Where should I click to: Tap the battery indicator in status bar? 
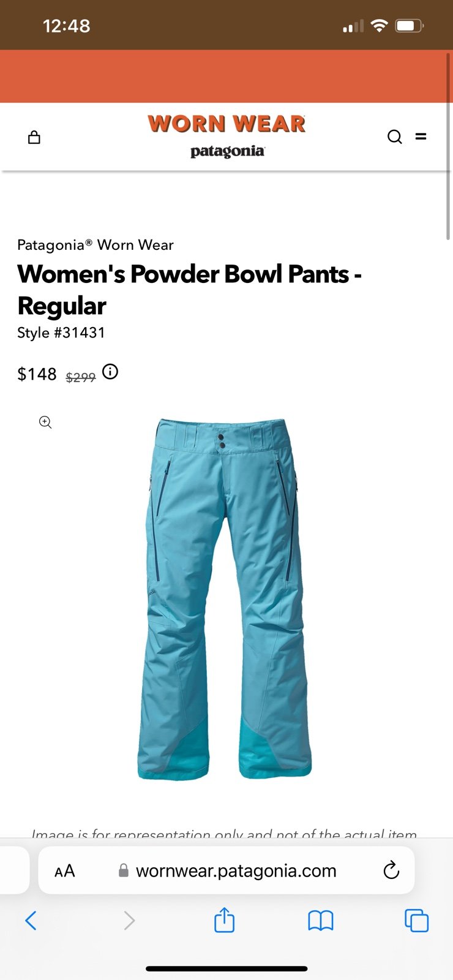pos(410,26)
